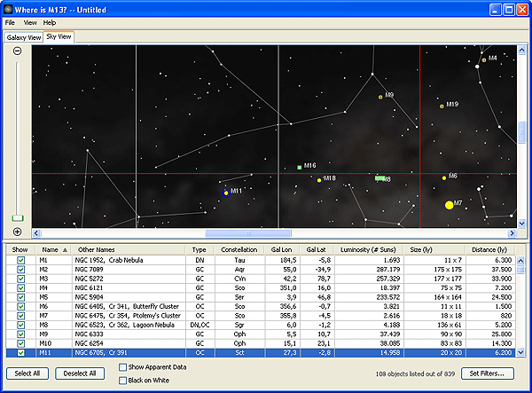Open the View menu
The height and width of the screenshot is (393, 532).
[30, 23]
